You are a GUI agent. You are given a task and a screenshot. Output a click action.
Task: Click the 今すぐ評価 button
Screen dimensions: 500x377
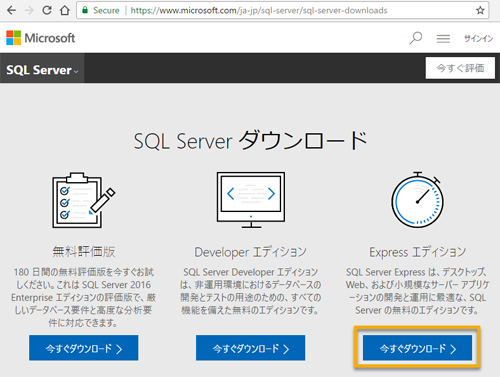click(460, 68)
